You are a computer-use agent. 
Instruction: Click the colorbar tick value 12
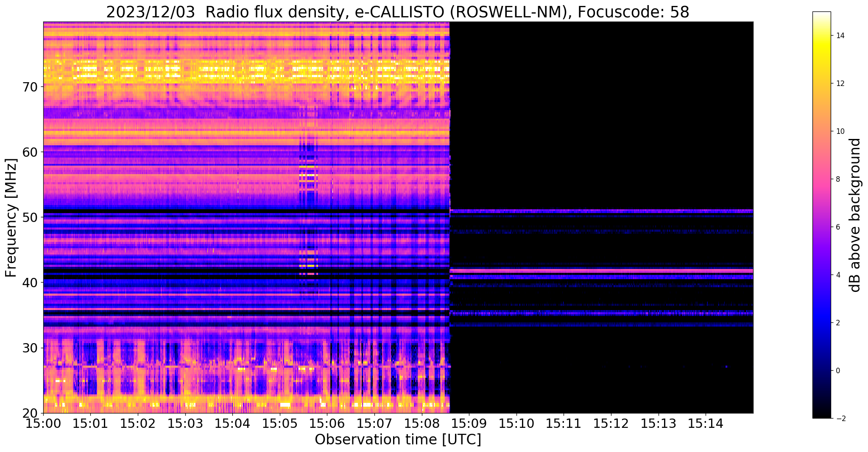click(840, 83)
